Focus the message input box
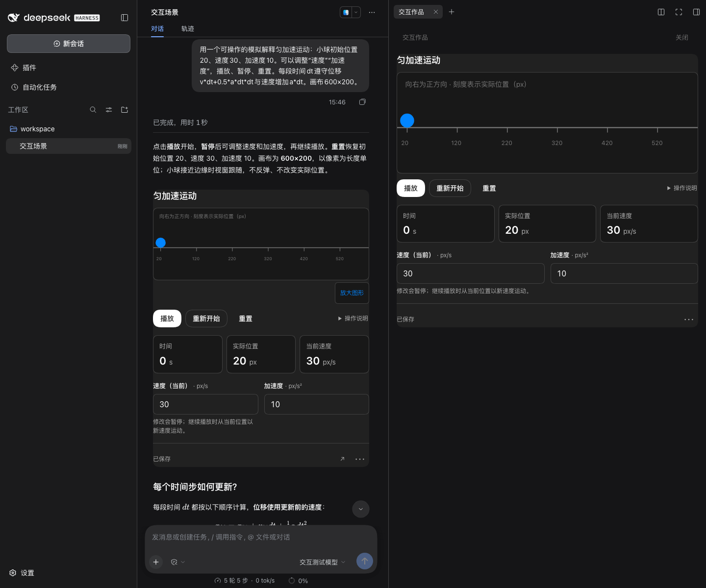Image resolution: width=706 pixels, height=588 pixels. tap(261, 537)
